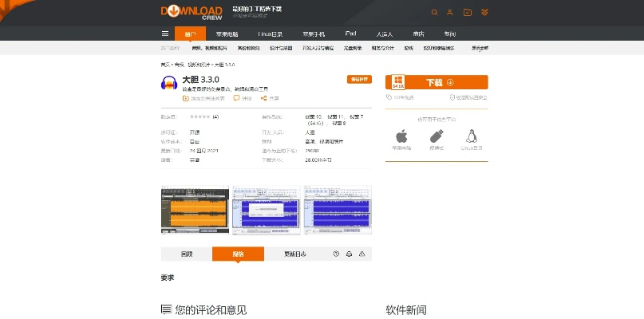Viewport: 644px width, 319px height.
Task: Open the sixth nav tab after iPad
Action: (385, 34)
